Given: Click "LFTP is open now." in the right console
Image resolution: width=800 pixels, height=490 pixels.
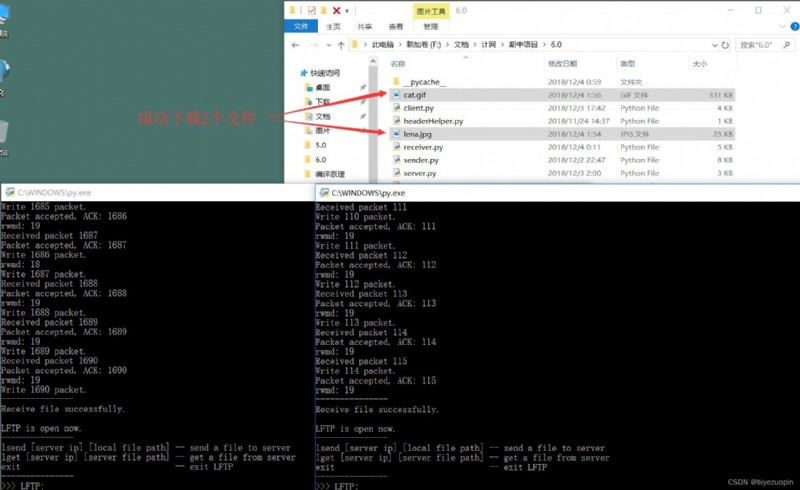Looking at the screenshot, I should pos(355,429).
